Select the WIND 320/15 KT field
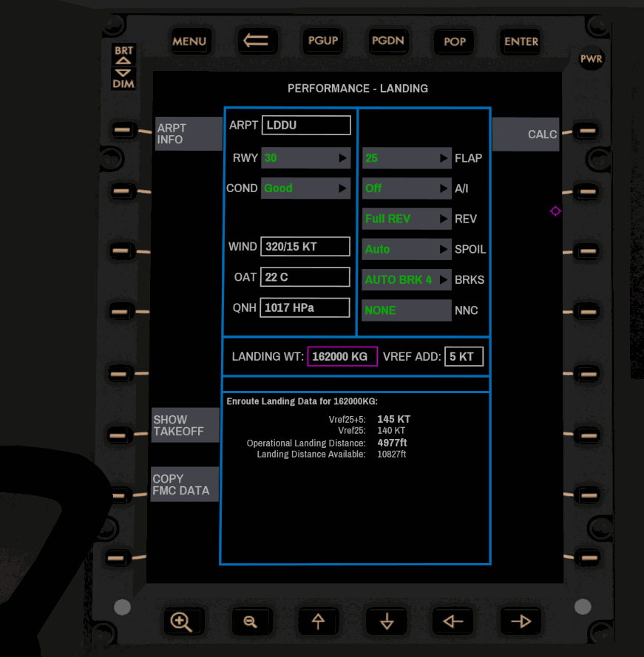644x657 pixels. (305, 247)
